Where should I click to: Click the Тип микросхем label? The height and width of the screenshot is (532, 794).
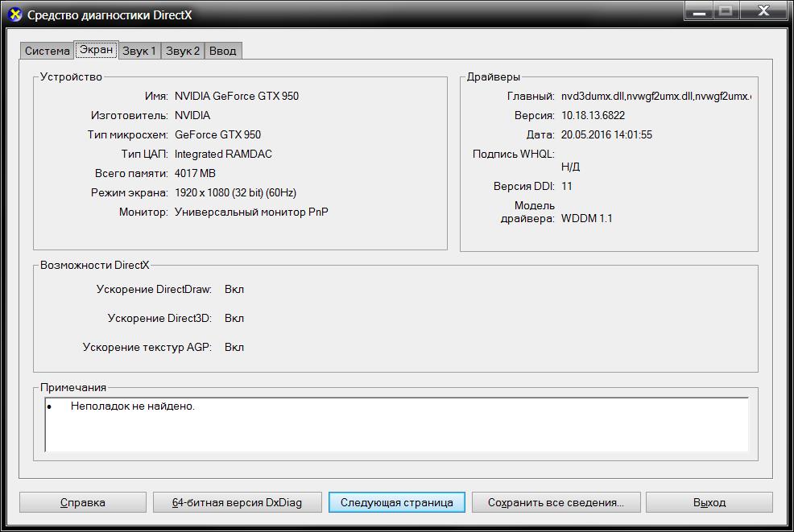point(127,134)
